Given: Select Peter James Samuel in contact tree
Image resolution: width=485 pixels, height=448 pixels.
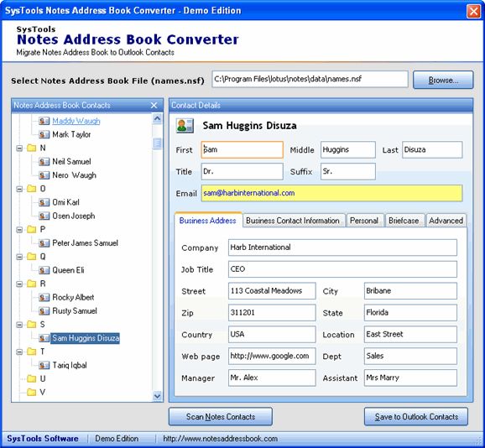Looking at the screenshot, I should (x=85, y=243).
